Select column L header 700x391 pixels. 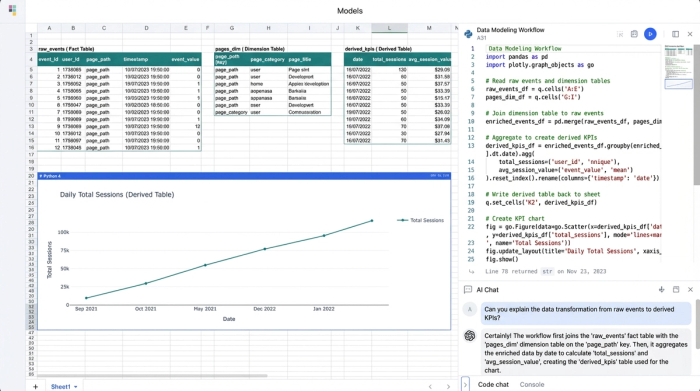pyautogui.click(x=389, y=28)
